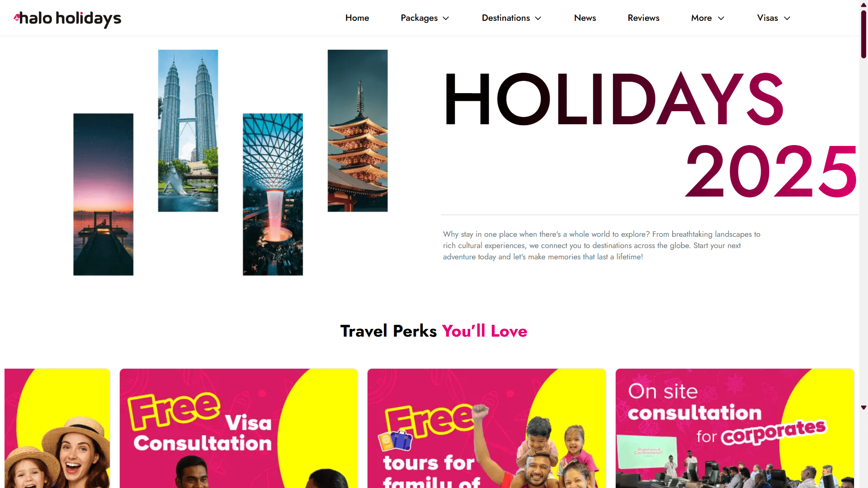
Task: Open the Free tours for family card
Action: [x=486, y=428]
